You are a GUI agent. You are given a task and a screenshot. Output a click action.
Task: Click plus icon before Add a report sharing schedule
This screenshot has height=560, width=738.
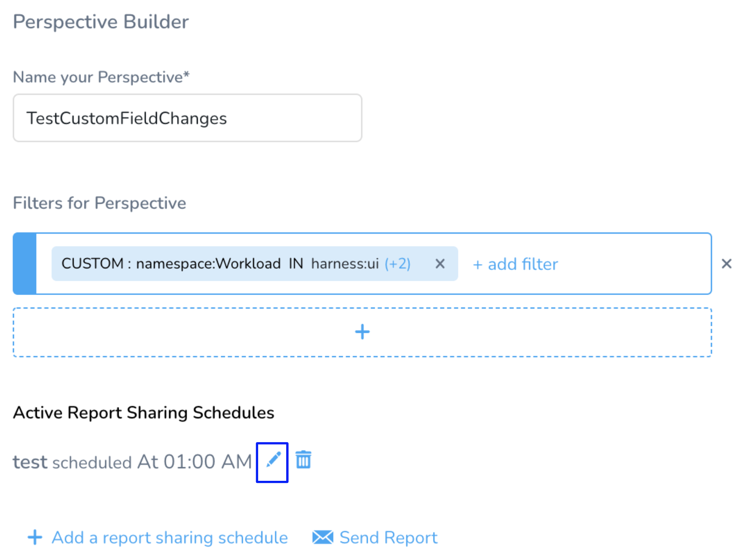pyautogui.click(x=35, y=537)
